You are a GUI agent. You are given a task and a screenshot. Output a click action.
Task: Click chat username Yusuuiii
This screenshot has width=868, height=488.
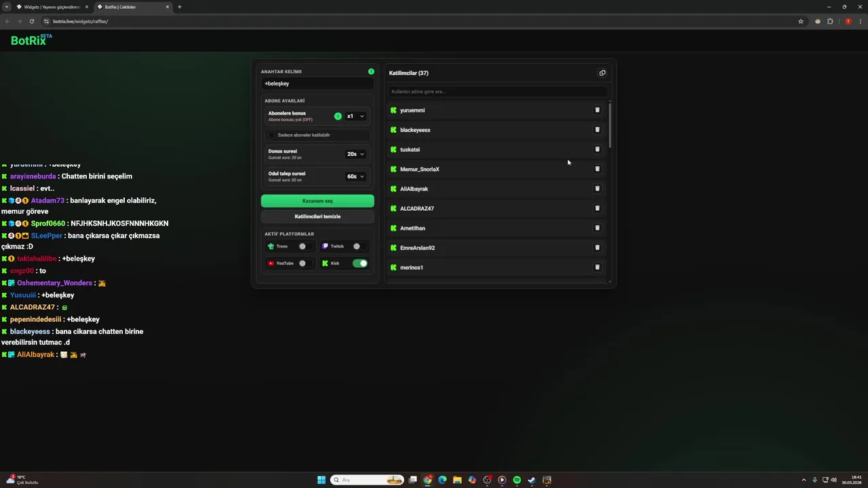click(23, 295)
